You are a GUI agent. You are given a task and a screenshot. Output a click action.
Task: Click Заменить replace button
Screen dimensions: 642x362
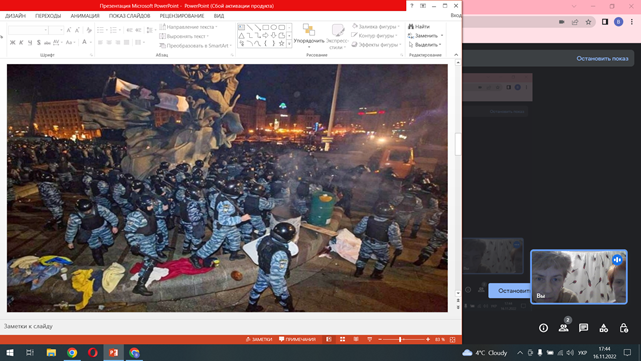[x=425, y=36]
